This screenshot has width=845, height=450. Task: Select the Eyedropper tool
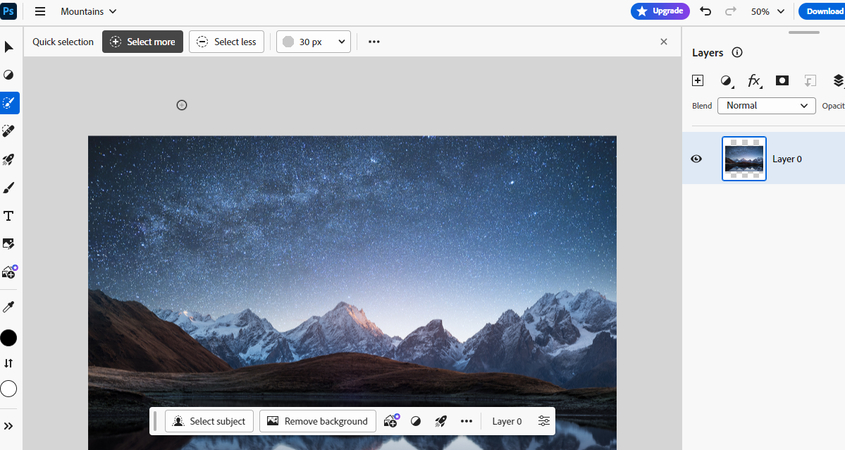coord(9,307)
